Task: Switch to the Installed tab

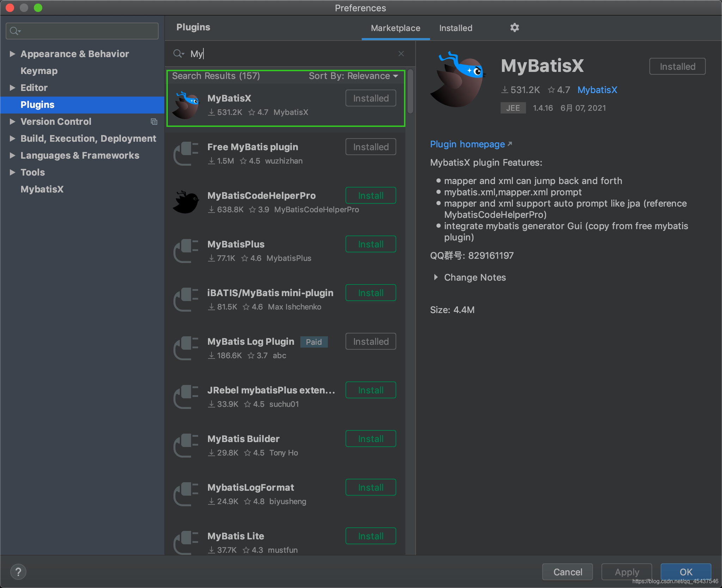Action: pos(455,28)
